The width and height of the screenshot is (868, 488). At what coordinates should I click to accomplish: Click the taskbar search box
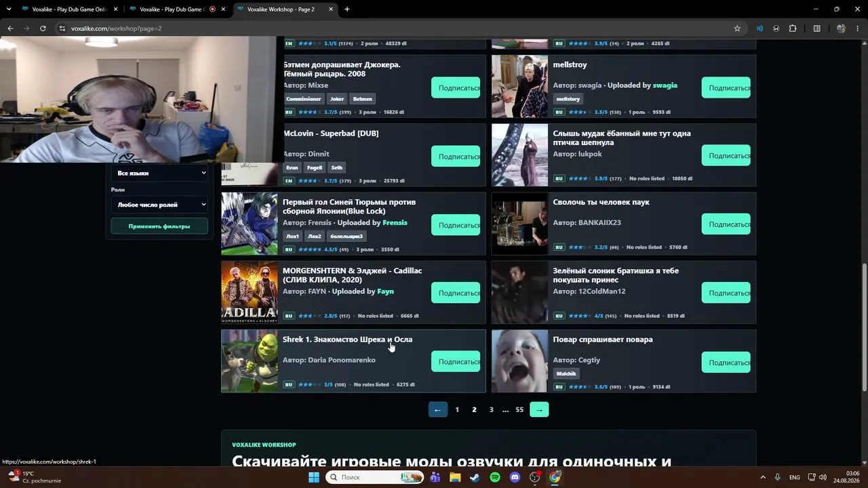(x=374, y=477)
